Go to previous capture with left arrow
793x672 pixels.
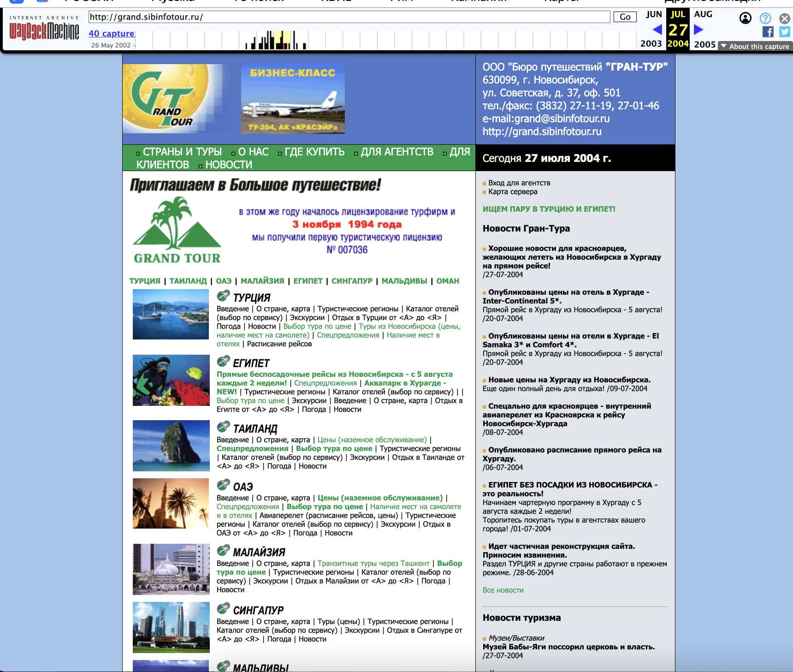click(x=657, y=30)
